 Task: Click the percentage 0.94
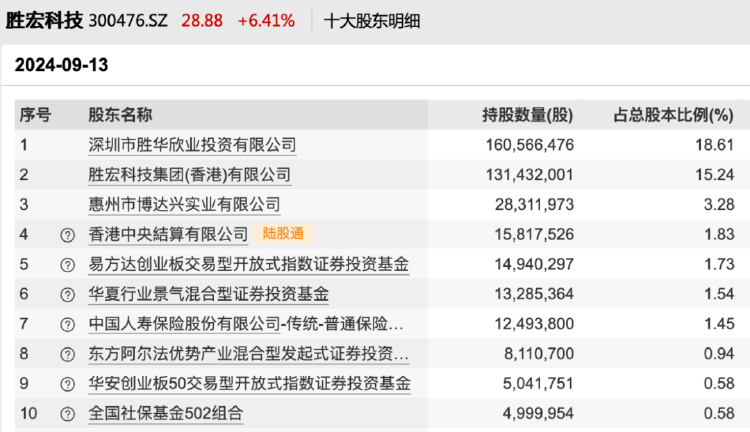pos(719,354)
